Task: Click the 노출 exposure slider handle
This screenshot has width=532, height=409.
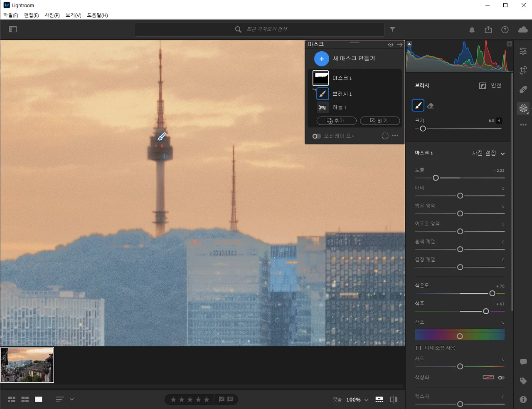Action: 436,178
